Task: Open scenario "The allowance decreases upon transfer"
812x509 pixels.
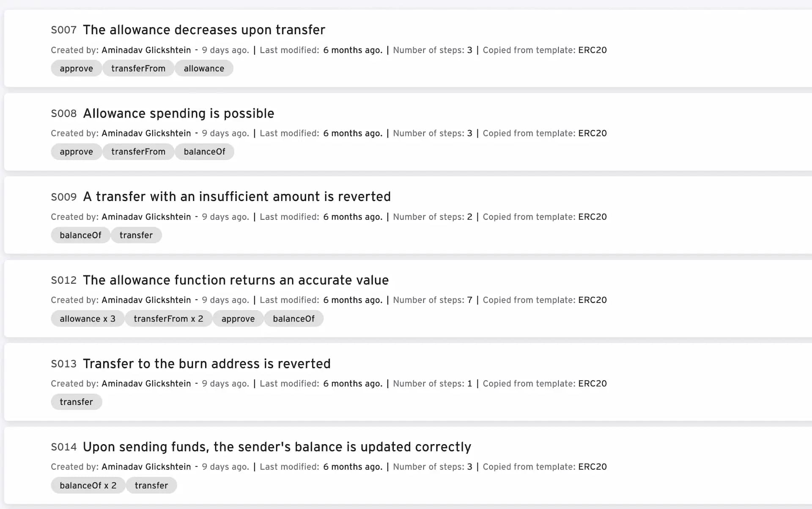Action: click(x=204, y=30)
